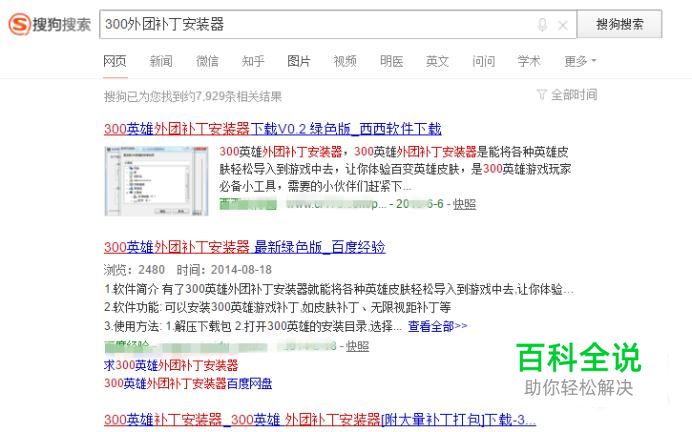Expand the 更多 dropdown

pos(580,61)
